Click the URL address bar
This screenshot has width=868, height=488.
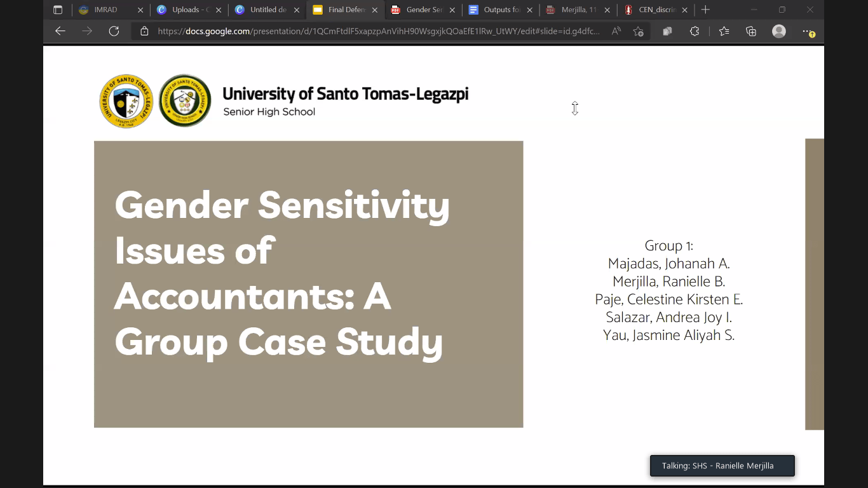[378, 31]
